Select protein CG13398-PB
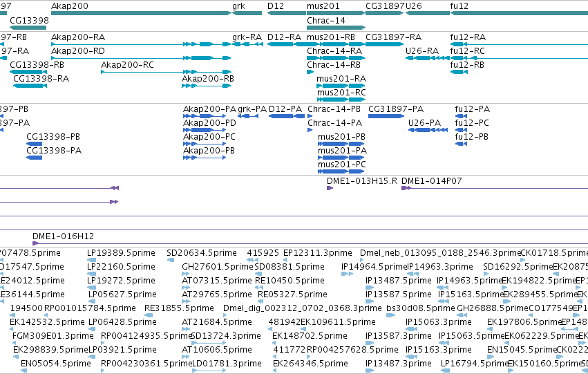The height and width of the screenshot is (374, 588). [34, 144]
